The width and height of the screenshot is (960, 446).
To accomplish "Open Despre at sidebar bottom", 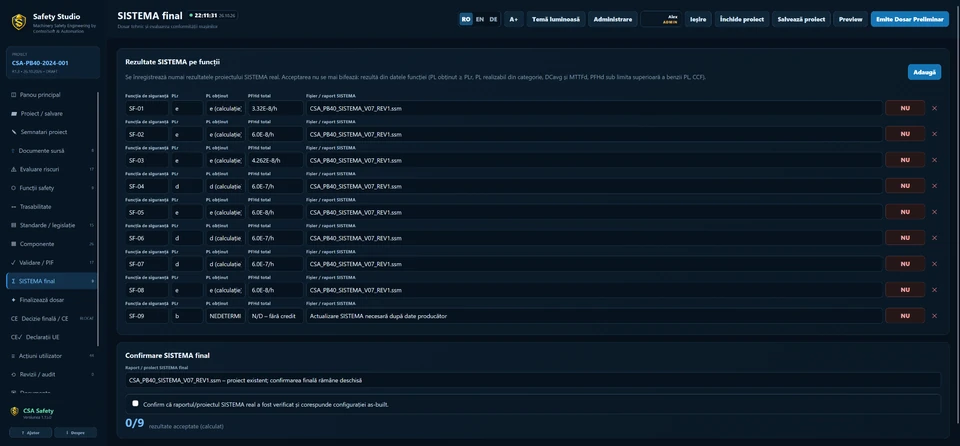I will click(76, 433).
